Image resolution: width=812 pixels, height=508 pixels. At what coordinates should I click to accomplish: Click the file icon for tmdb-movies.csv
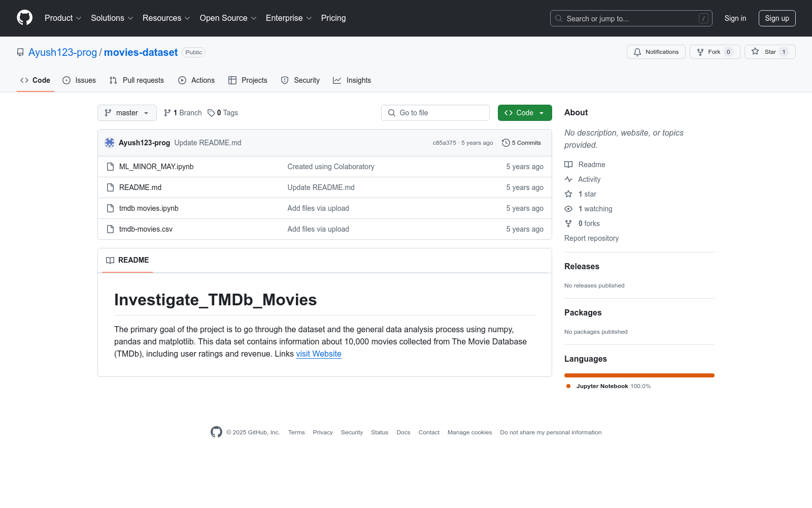click(x=110, y=229)
